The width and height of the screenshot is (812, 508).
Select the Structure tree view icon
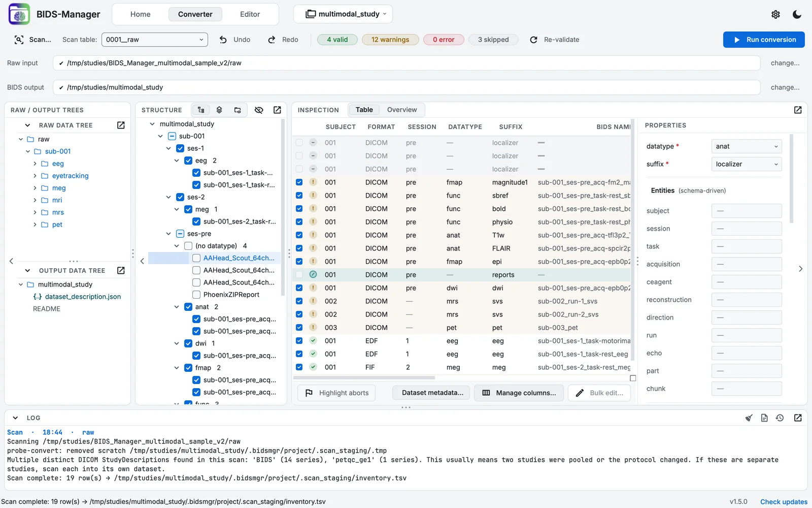(x=201, y=110)
